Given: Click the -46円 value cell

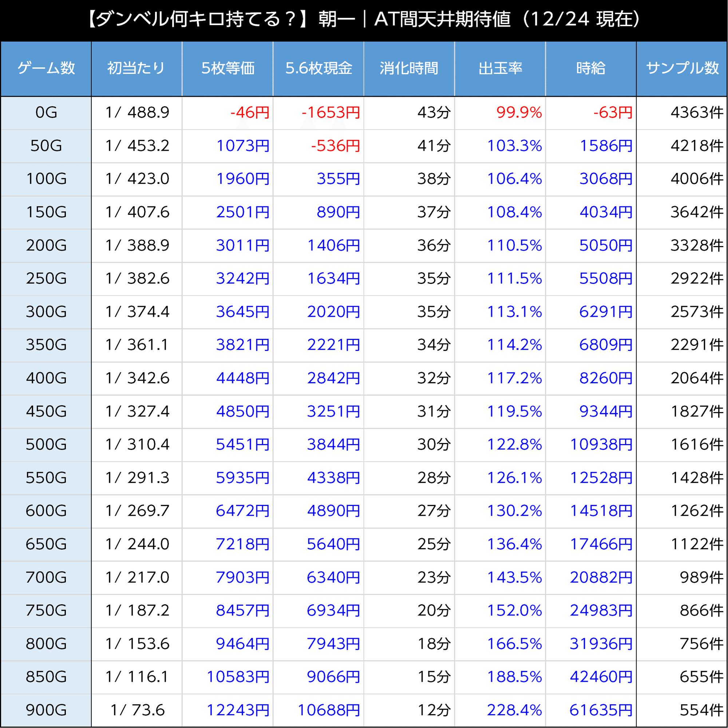Looking at the screenshot, I should [x=227, y=113].
